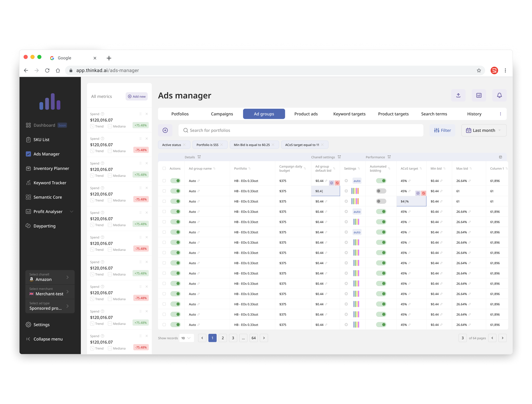Open the chart report icon button
Viewport: 532px width, 404px height.
[479, 95]
